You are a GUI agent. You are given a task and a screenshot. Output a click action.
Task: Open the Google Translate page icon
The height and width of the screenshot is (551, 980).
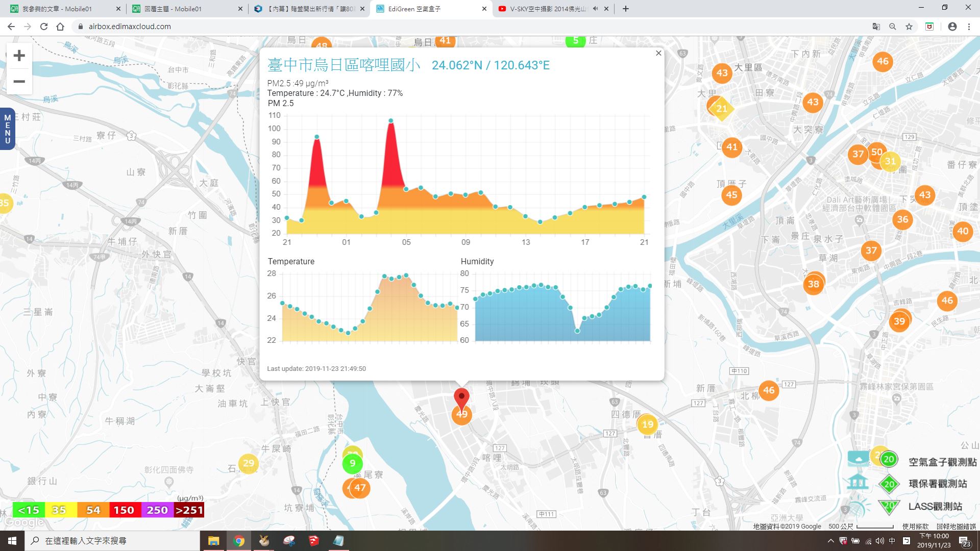876,27
